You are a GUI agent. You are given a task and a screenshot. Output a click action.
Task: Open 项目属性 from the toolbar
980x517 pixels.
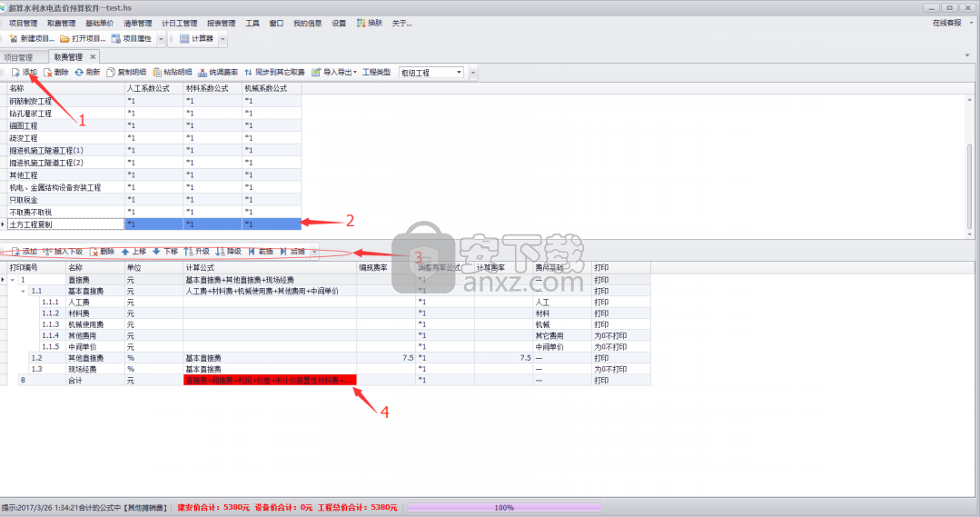(132, 39)
